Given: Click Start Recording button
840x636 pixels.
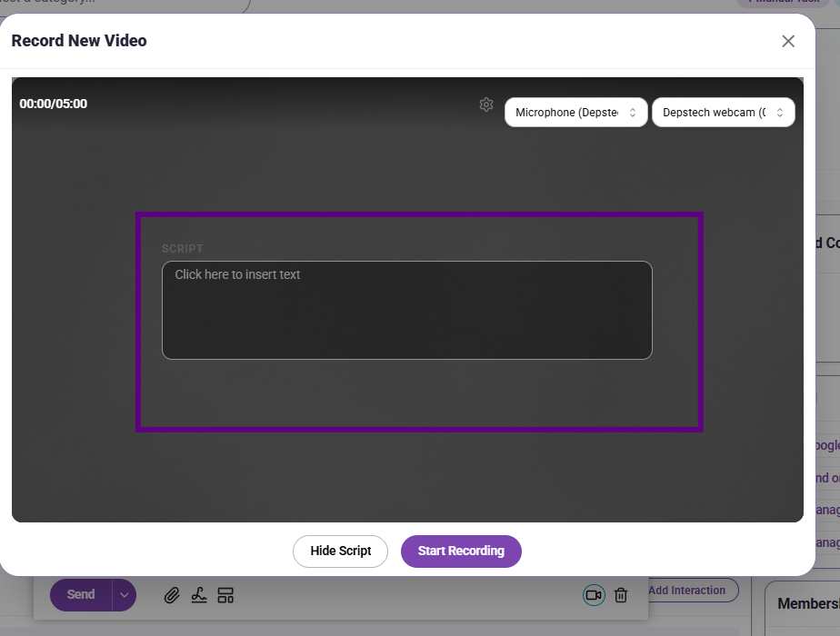Looking at the screenshot, I should tap(461, 551).
